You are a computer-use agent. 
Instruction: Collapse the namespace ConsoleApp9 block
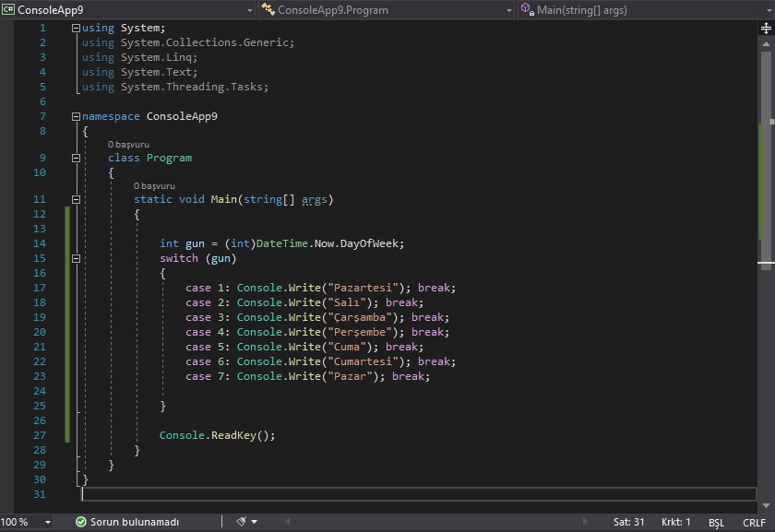pyautogui.click(x=76, y=116)
